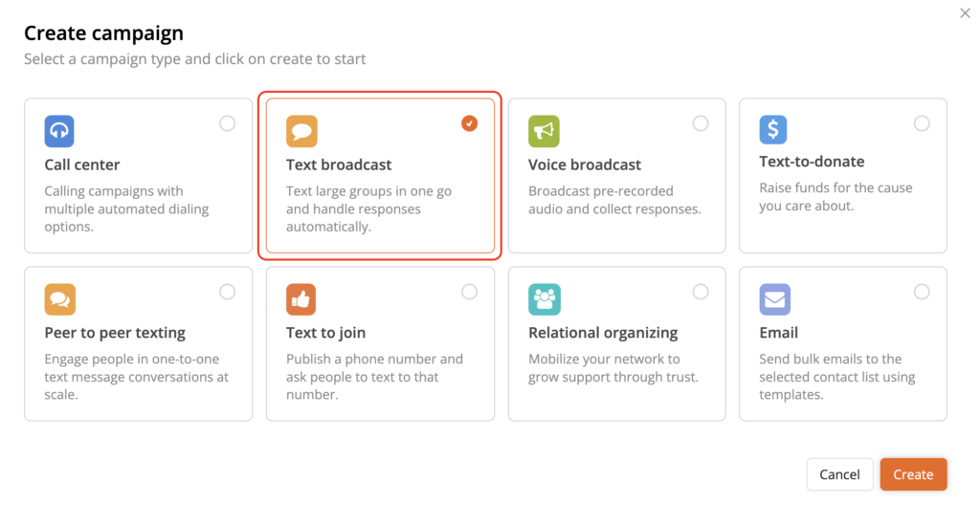
Task: Click the Relational organizing people icon
Action: (x=544, y=299)
